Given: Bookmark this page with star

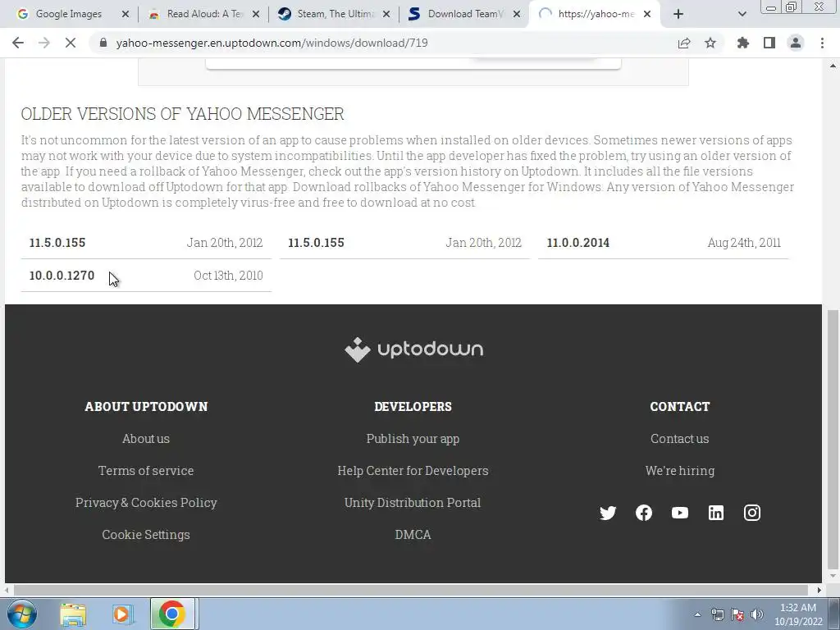Looking at the screenshot, I should tap(710, 43).
